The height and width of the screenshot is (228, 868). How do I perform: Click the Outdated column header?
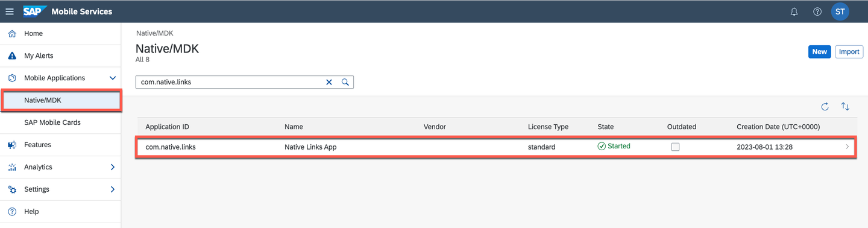pyautogui.click(x=682, y=127)
